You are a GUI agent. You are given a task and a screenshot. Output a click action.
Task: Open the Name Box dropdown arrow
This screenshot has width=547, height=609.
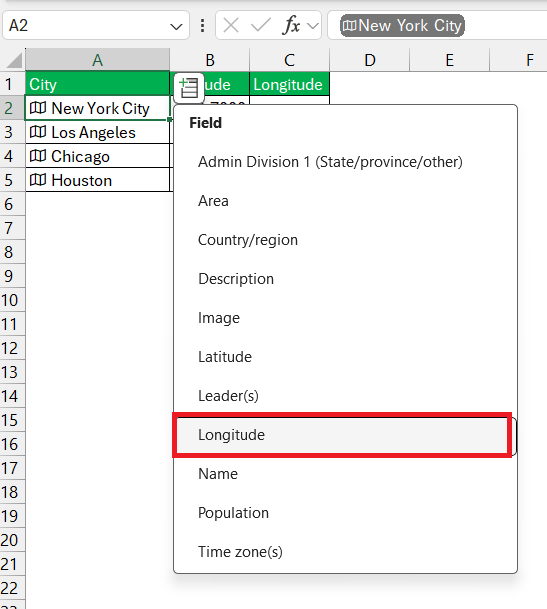coord(176,27)
